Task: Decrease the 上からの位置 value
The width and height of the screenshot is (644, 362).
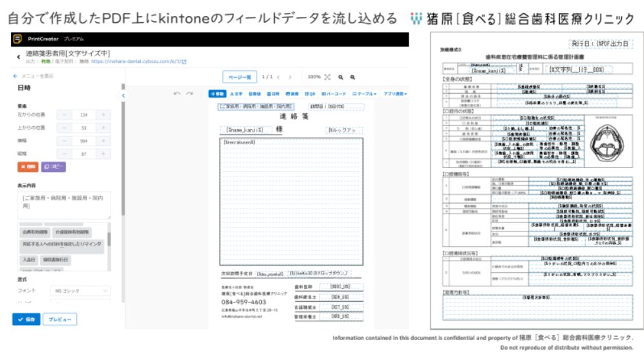Action: pos(65,128)
